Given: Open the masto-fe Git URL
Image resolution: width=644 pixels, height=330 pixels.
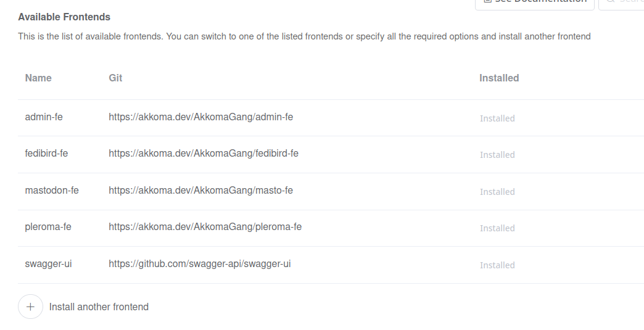Looking at the screenshot, I should [x=200, y=190].
